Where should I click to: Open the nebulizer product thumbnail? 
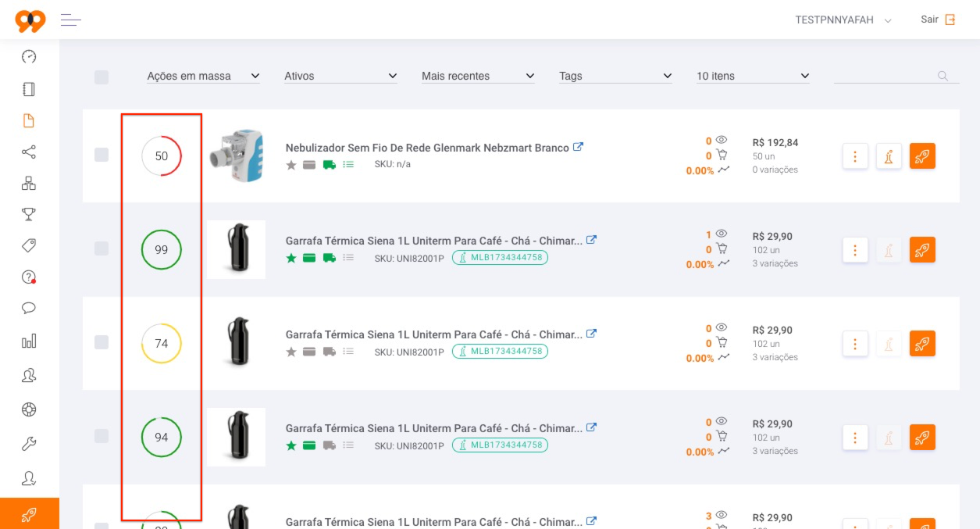click(237, 155)
